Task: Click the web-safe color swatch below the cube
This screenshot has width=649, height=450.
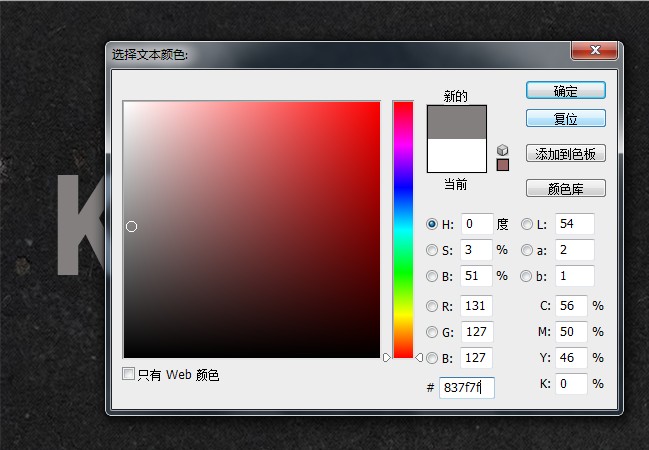Action: 502,165
